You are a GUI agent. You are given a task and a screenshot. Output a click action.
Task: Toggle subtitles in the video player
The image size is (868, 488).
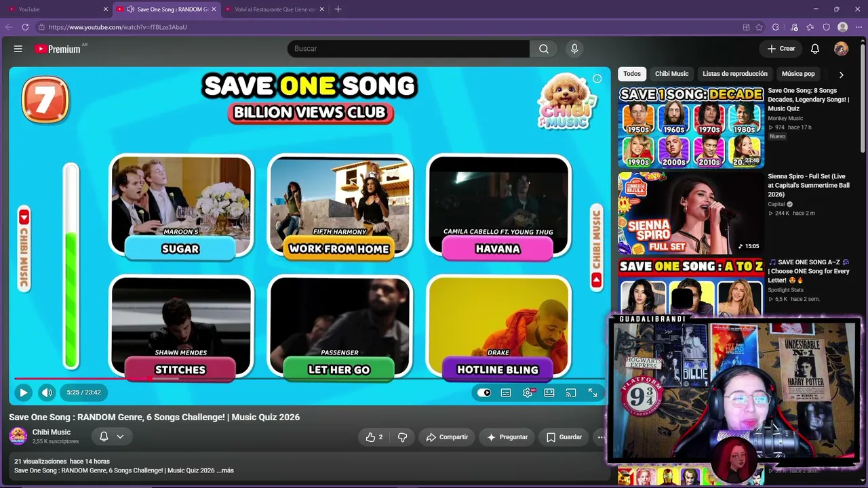click(x=506, y=392)
